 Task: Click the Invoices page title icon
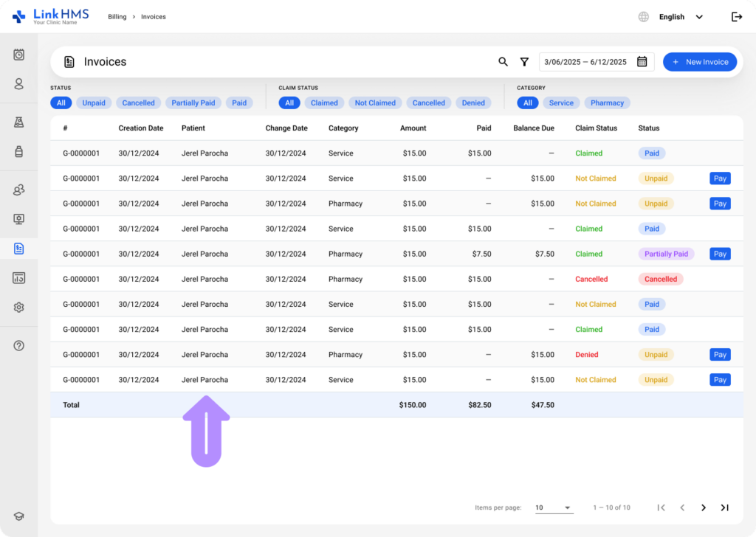69,62
